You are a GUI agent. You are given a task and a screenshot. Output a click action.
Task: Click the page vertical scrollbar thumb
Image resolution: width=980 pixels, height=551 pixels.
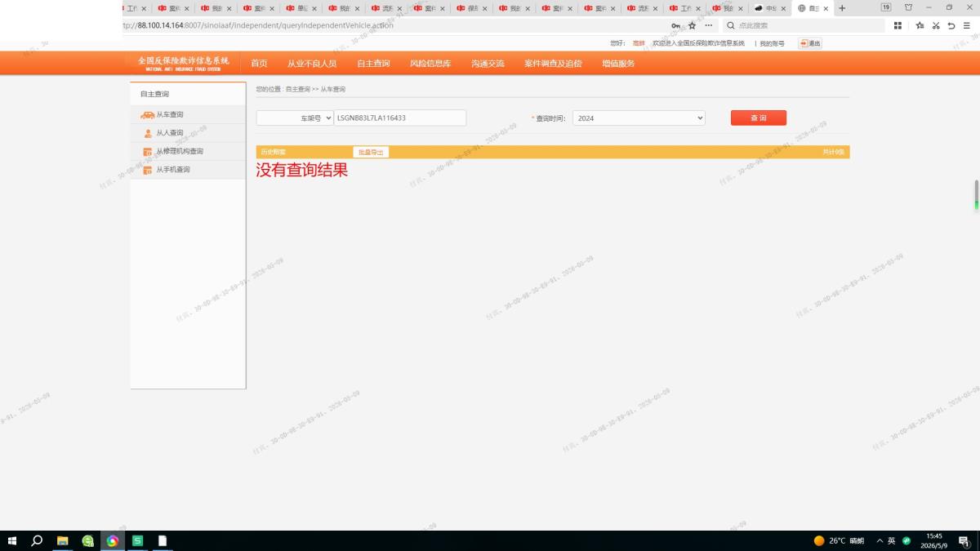[x=976, y=194]
